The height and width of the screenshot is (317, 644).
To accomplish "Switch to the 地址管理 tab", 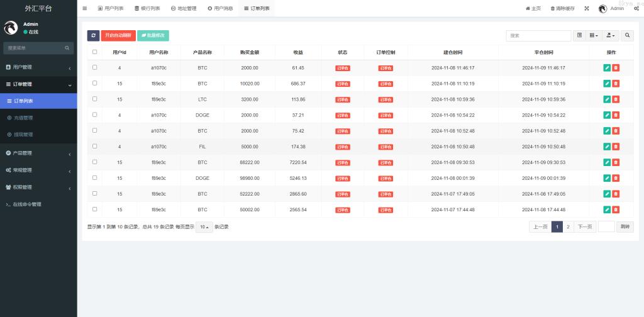I will click(184, 8).
